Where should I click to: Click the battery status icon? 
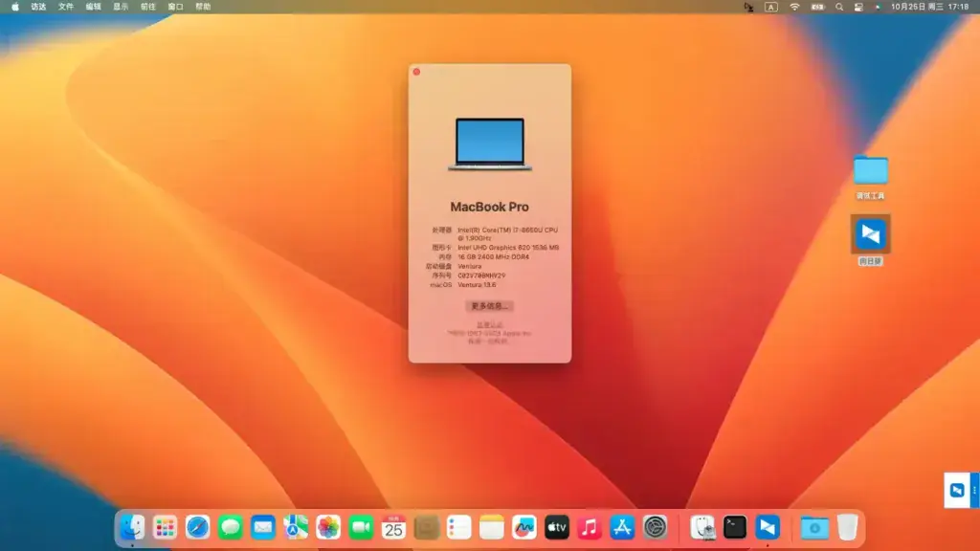tap(817, 7)
